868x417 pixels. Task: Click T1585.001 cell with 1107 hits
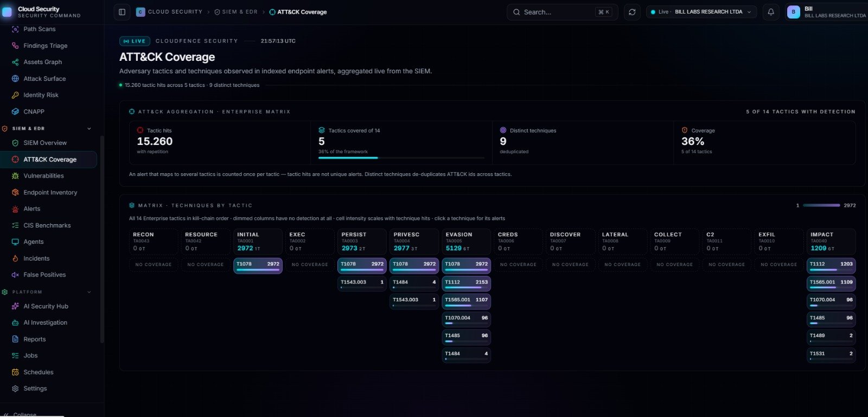click(466, 301)
